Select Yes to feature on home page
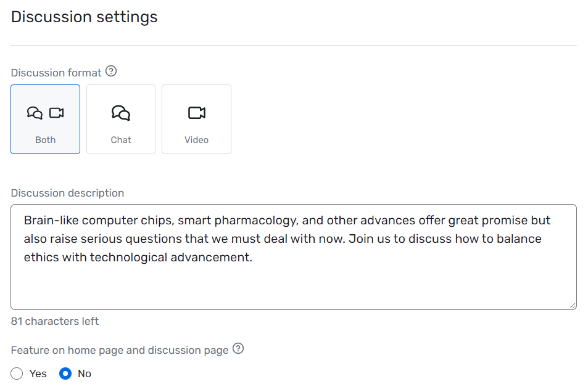 click(18, 374)
